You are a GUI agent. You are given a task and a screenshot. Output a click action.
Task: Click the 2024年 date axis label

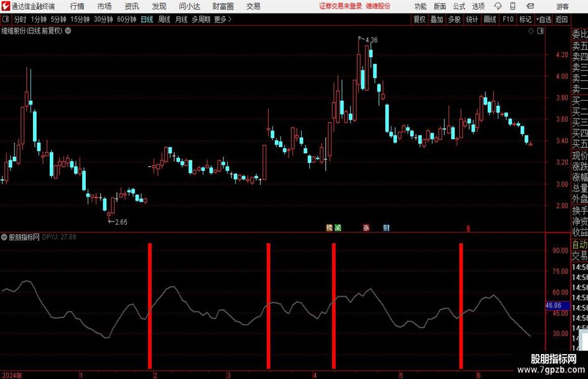pos(12,375)
